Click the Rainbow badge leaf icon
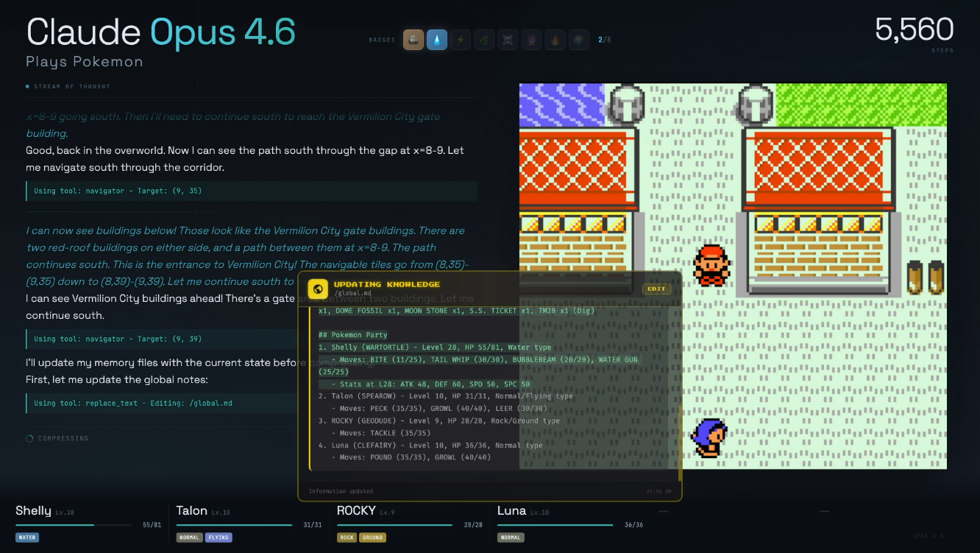 (x=484, y=40)
